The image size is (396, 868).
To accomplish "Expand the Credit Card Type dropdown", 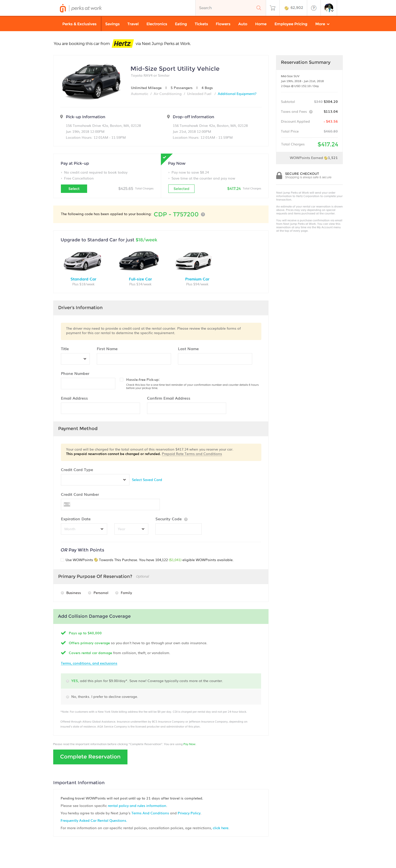I will tap(95, 480).
